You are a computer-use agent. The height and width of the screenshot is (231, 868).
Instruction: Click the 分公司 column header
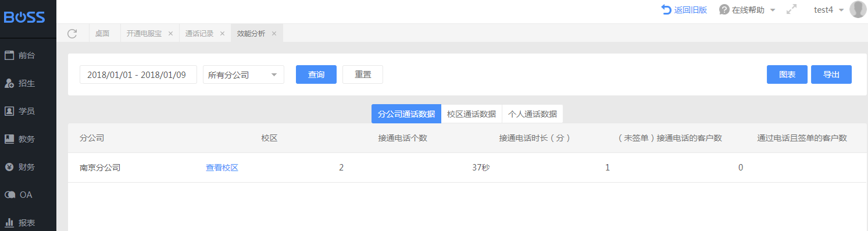pos(92,138)
